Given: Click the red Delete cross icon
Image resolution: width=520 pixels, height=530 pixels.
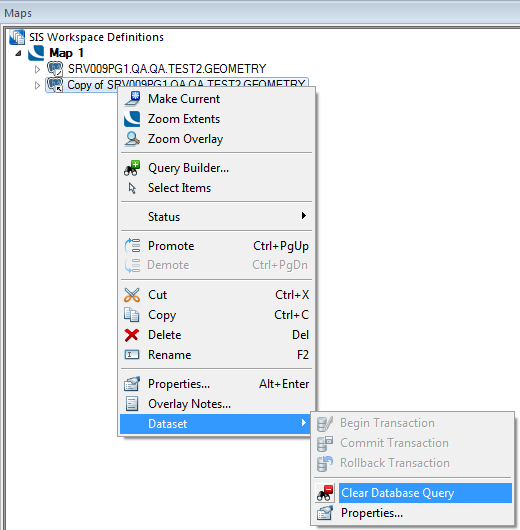Looking at the screenshot, I should 132,335.
